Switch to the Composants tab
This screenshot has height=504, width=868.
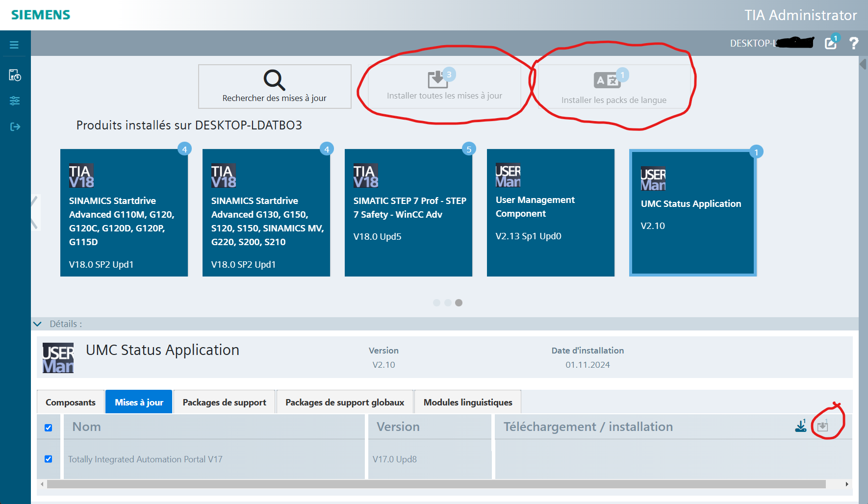(x=71, y=402)
